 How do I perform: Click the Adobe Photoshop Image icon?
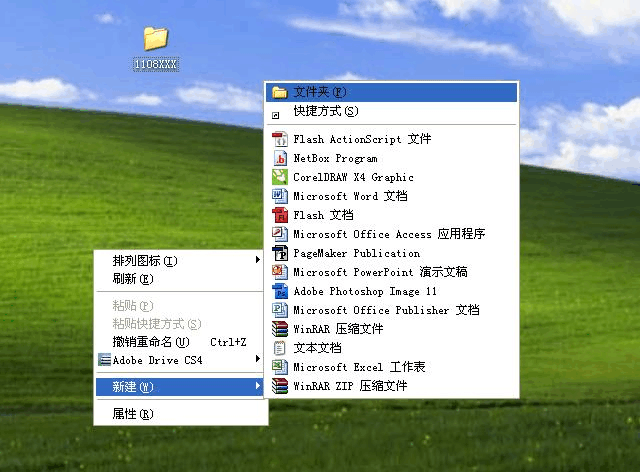click(280, 291)
